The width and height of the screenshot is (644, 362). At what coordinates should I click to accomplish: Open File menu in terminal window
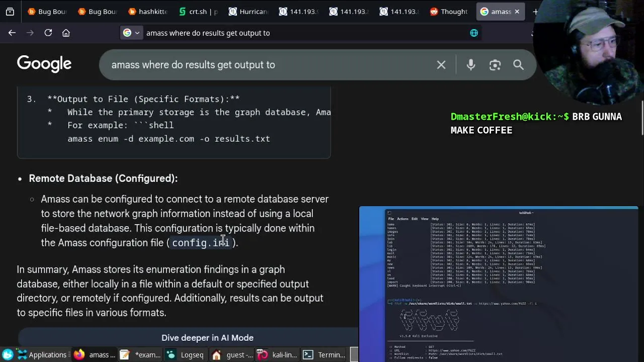tap(391, 219)
